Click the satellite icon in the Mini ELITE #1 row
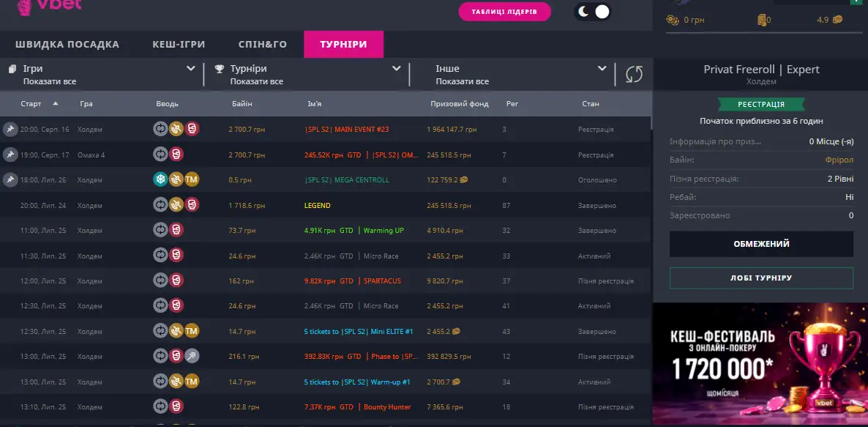Viewport: 868px width, 427px height. coord(176,330)
